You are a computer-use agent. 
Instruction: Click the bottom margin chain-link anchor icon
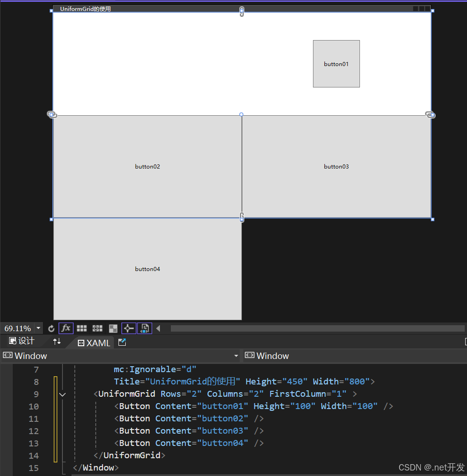pyautogui.click(x=241, y=217)
